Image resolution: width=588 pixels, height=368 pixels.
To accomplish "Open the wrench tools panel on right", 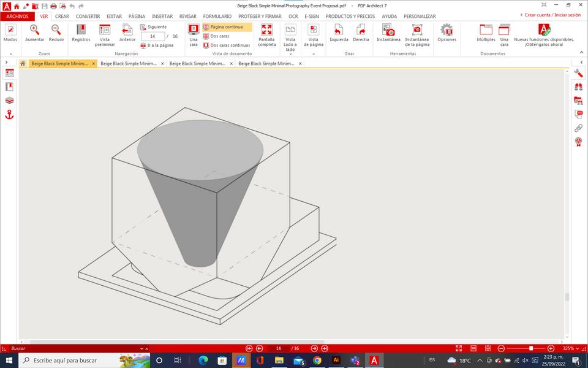I will [578, 73].
